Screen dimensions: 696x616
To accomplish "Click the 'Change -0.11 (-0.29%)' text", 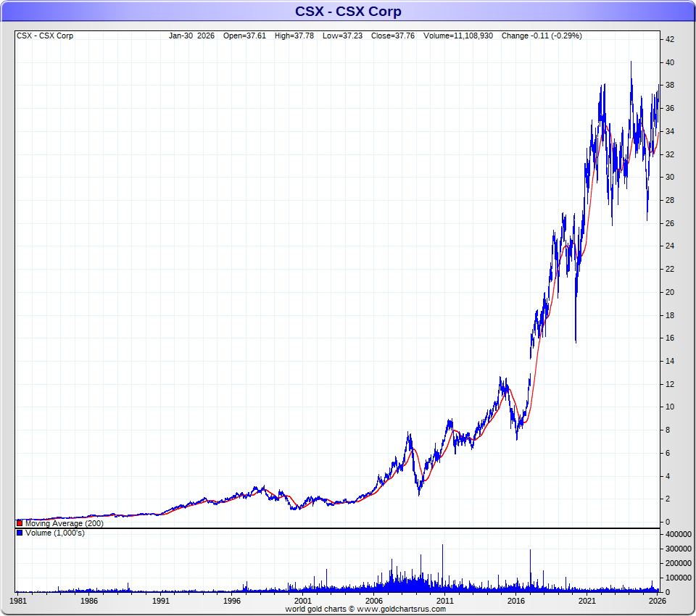I will 542,36.
